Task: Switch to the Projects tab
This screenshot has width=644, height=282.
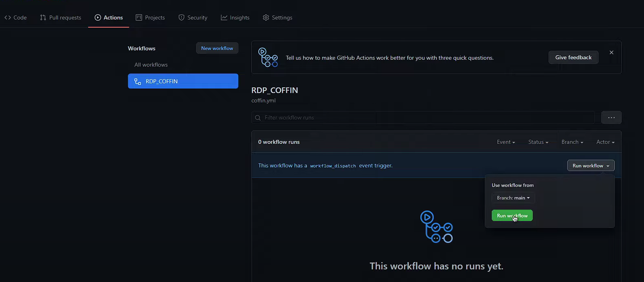Action: 150,17
